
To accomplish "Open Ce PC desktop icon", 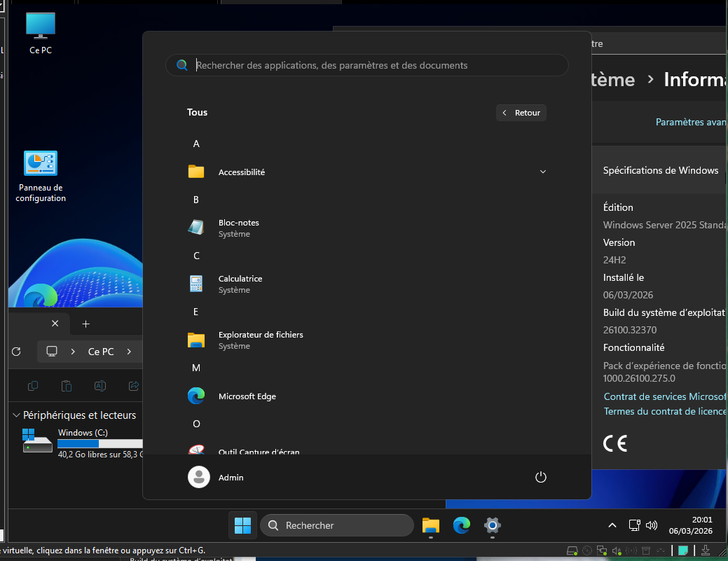I will pyautogui.click(x=40, y=33).
